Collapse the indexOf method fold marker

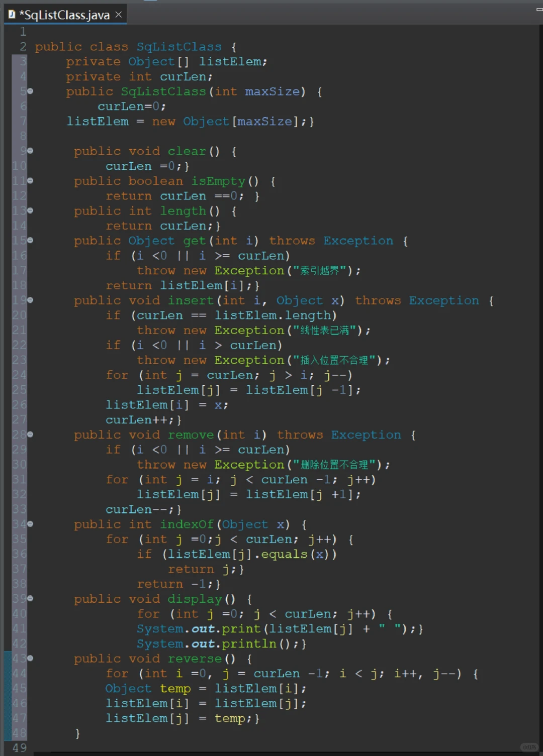click(x=30, y=524)
